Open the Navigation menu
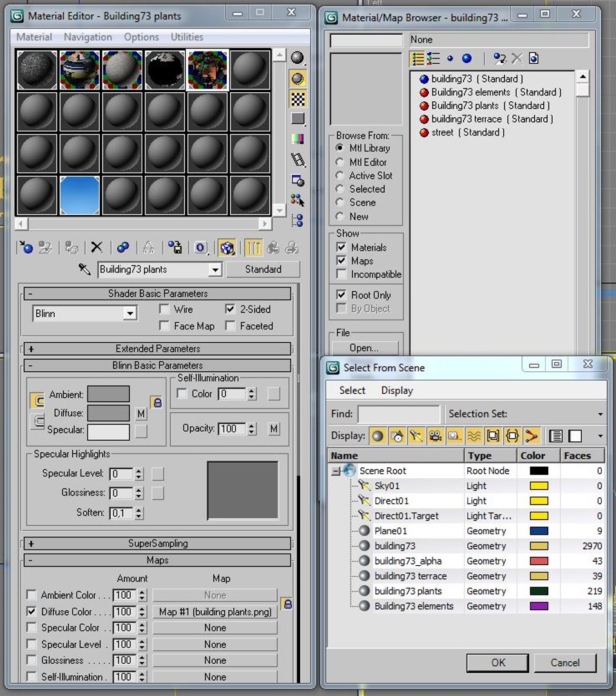This screenshot has width=616, height=696. coord(88,37)
